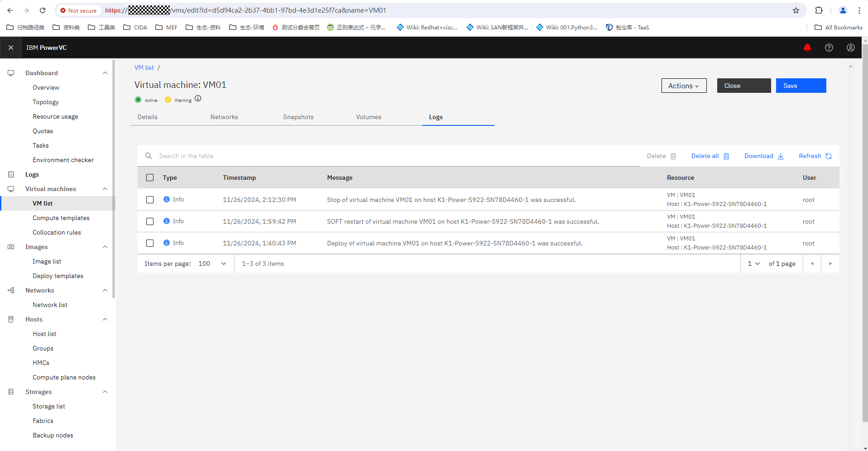Click the Virtual machines monitor icon in sidebar
The width and height of the screenshot is (868, 451).
(x=11, y=189)
